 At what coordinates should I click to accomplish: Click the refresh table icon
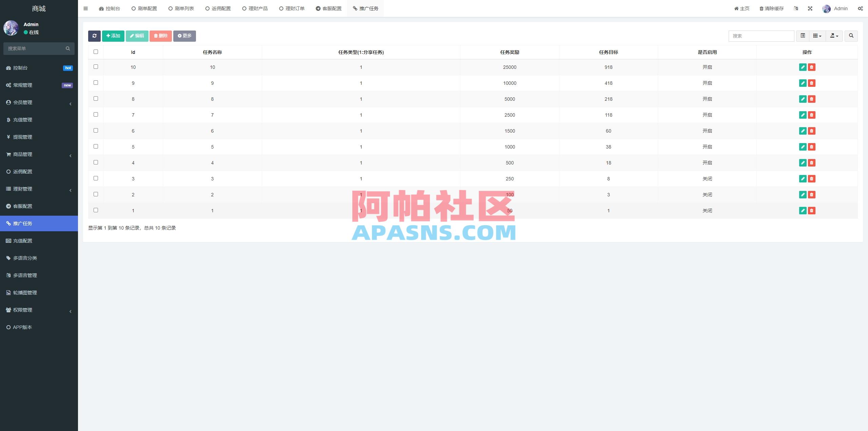tap(95, 36)
